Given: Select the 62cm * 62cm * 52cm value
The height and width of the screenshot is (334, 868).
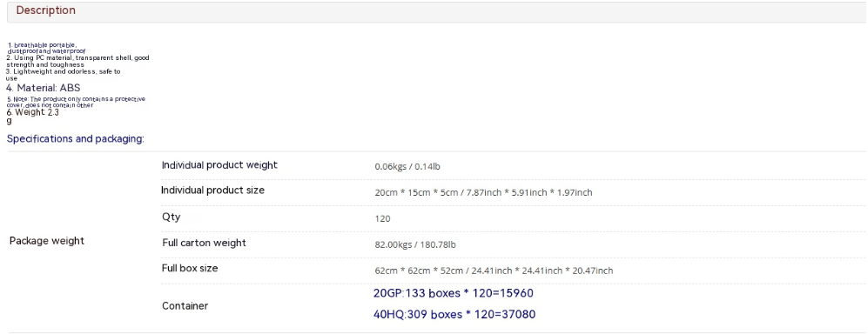Looking at the screenshot, I should (x=494, y=271).
